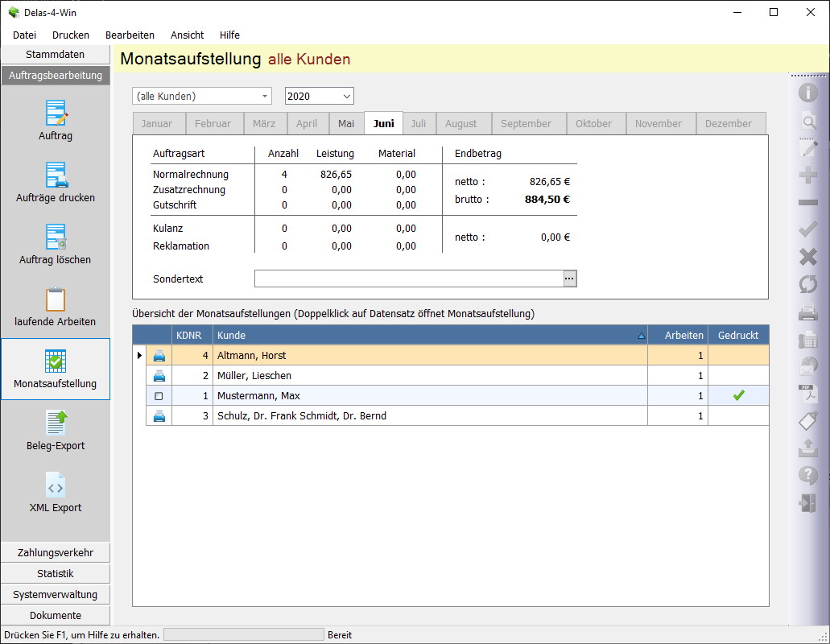830x644 pixels.
Task: Open the Beleg-Export icon
Action: [x=56, y=423]
